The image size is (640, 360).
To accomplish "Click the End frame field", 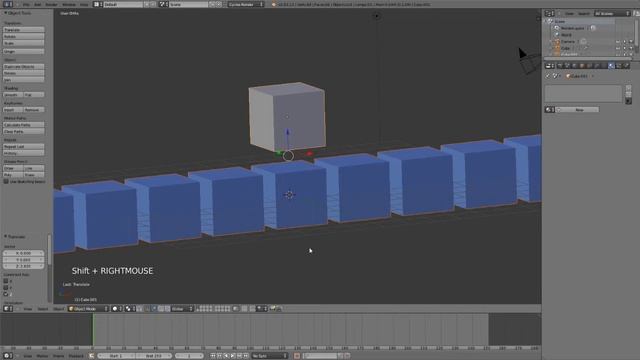I will pyautogui.click(x=153, y=356).
